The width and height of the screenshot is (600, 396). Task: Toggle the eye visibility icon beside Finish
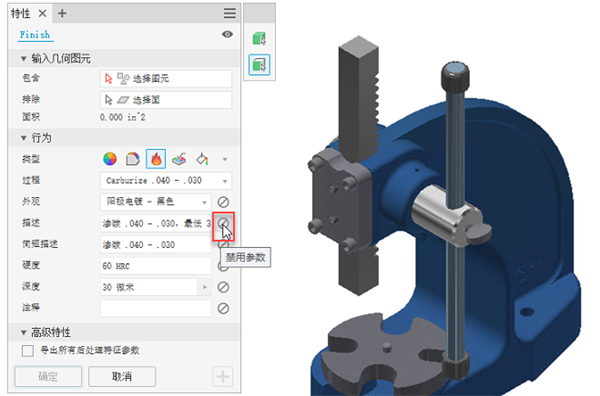tap(227, 34)
